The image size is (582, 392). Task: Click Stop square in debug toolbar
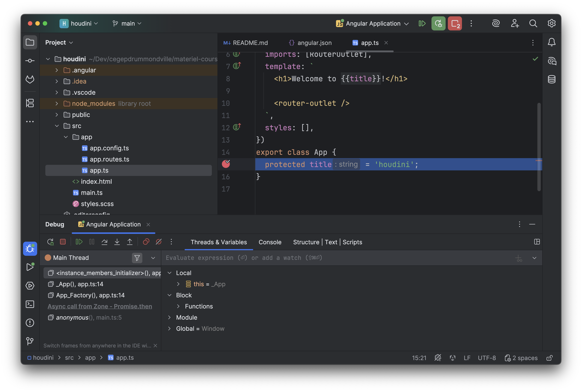tap(63, 242)
